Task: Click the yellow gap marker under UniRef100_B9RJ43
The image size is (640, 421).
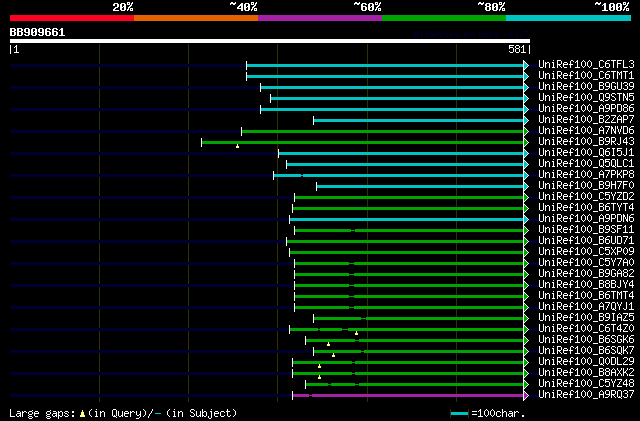Action: [x=237, y=146]
